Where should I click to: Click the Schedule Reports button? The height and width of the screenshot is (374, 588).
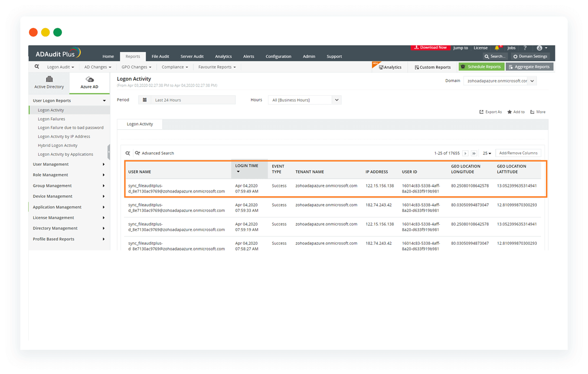pyautogui.click(x=481, y=67)
